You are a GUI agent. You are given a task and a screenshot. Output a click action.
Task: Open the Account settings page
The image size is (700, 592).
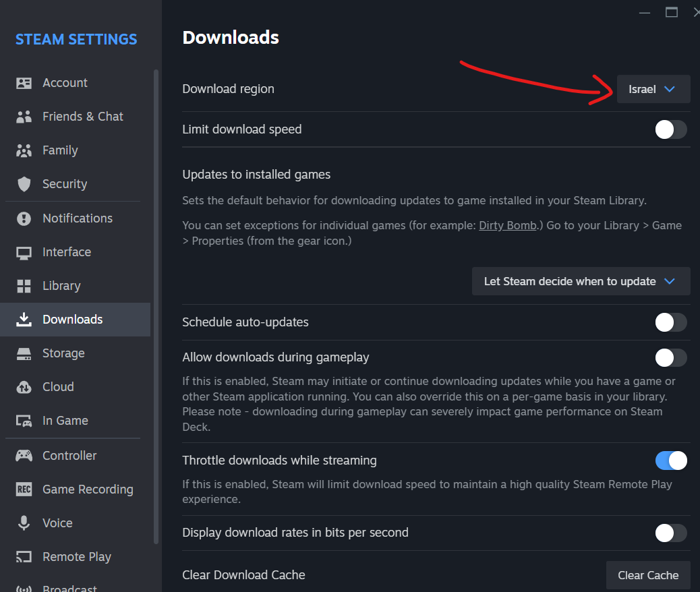[x=75, y=83]
